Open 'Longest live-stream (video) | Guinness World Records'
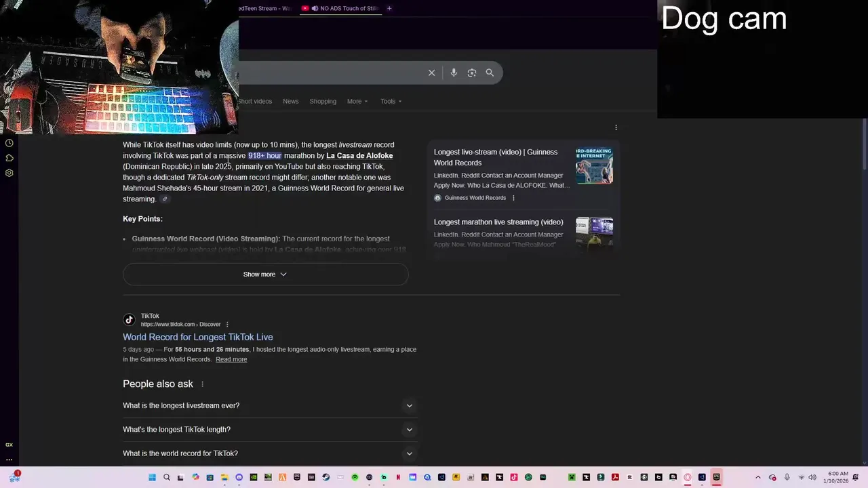The image size is (868, 488). 496,157
